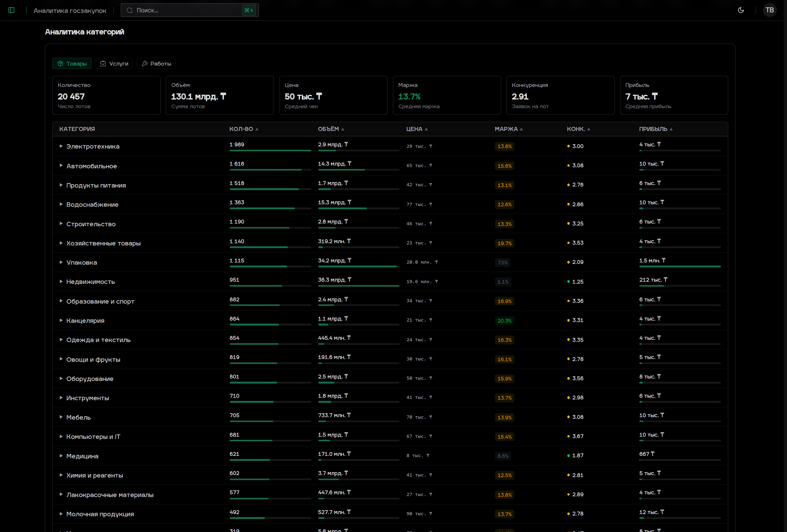Expand the Упаковка category row
The image size is (787, 532).
[x=61, y=262]
